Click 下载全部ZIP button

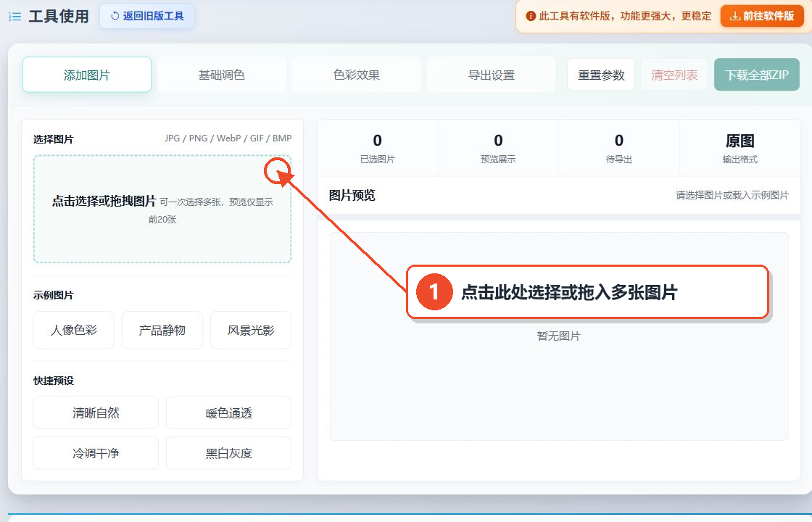[757, 75]
